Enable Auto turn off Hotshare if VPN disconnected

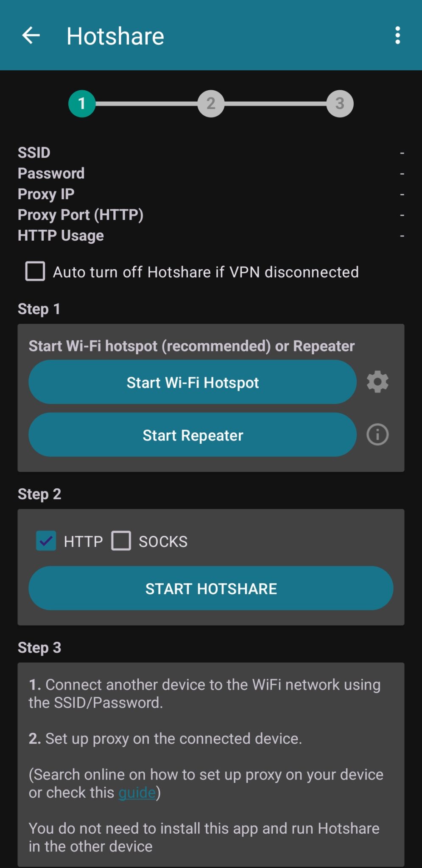tap(36, 272)
